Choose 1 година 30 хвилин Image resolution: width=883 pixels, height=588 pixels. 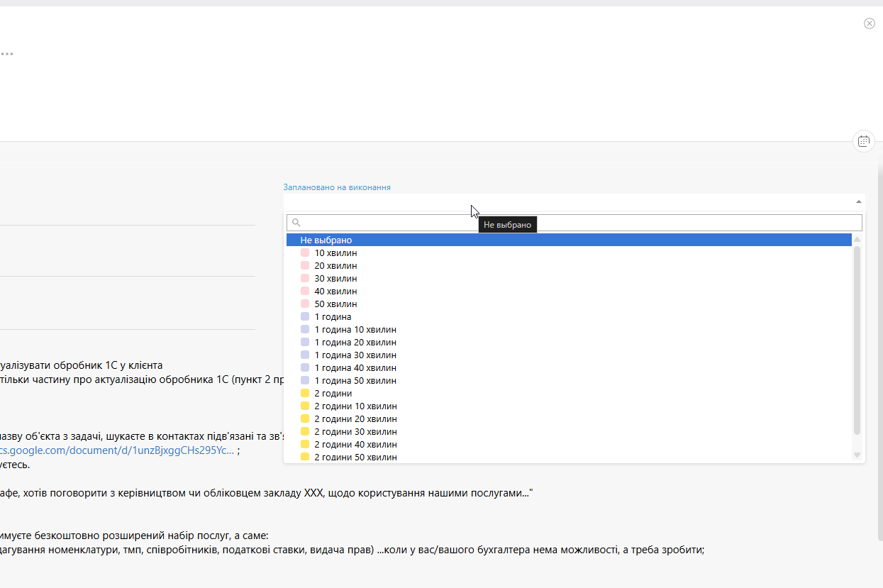click(x=569, y=355)
